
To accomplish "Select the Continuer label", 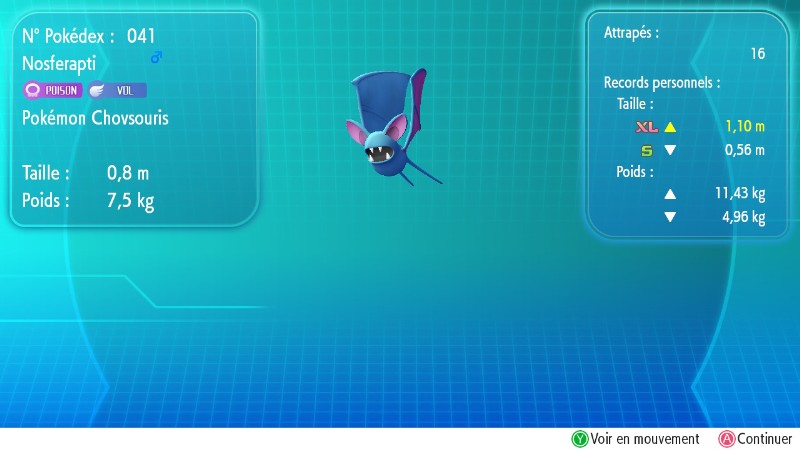I will point(764,439).
